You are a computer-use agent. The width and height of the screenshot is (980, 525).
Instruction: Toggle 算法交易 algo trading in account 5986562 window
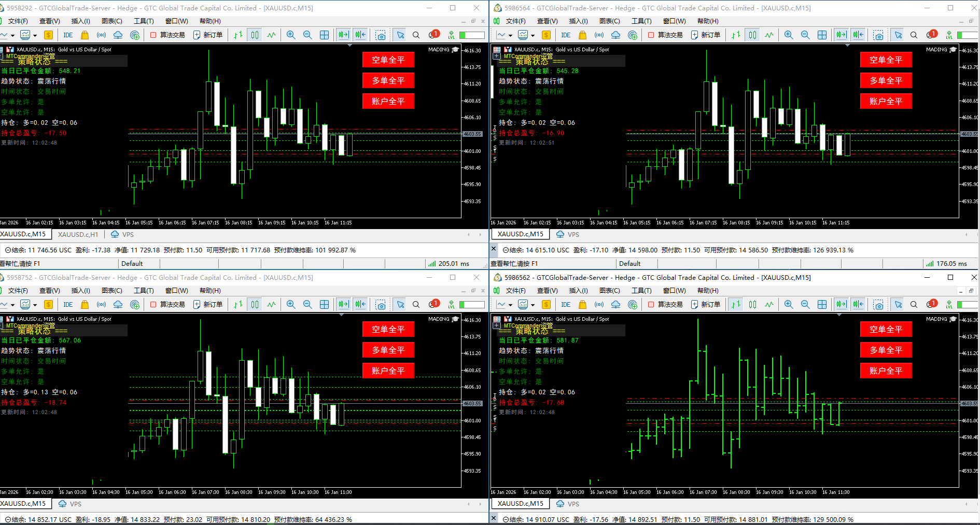[x=665, y=305]
